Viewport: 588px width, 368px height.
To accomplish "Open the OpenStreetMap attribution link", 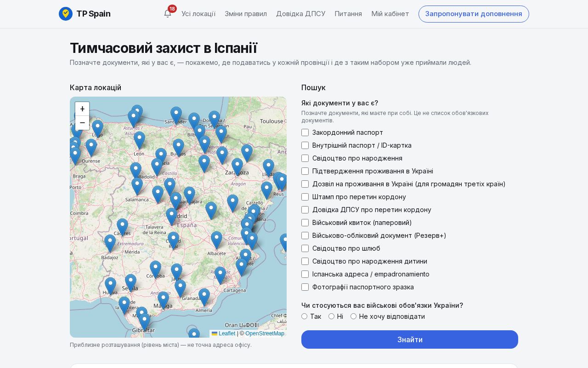I will click(265, 333).
